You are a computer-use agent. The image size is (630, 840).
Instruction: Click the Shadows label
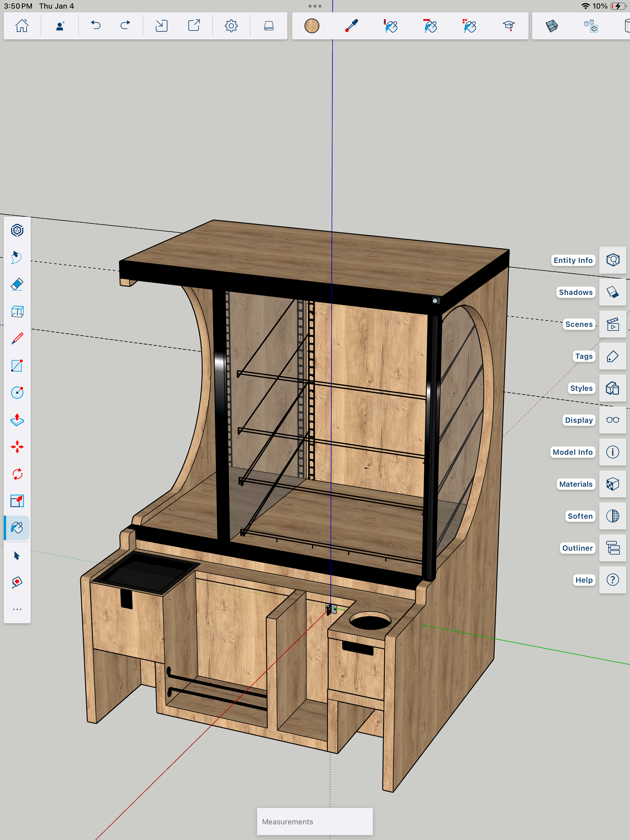[575, 292]
